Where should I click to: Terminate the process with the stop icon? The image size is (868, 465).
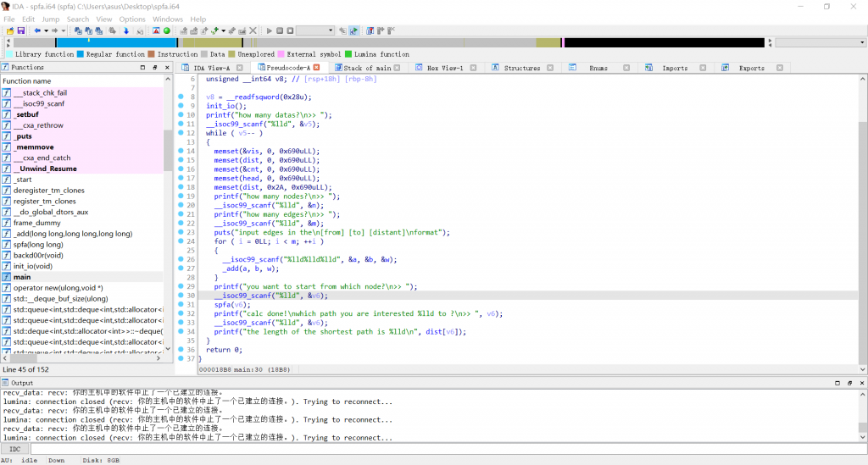pyautogui.click(x=290, y=31)
